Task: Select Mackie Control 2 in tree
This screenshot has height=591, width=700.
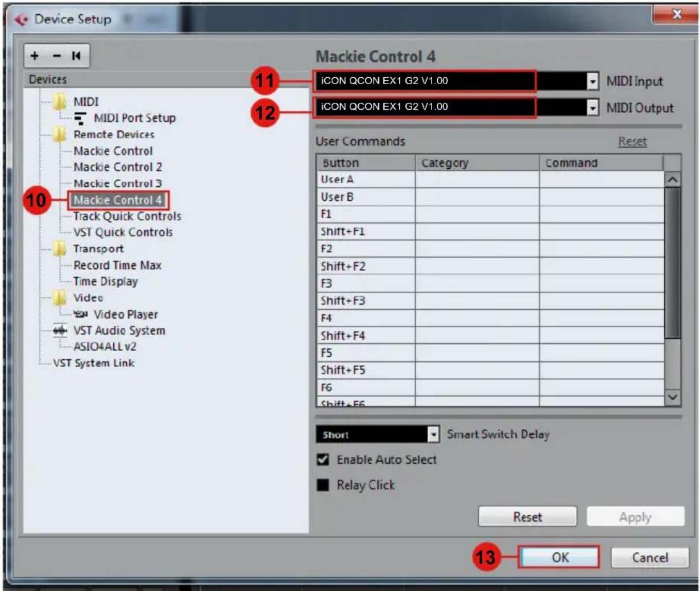Action: (x=118, y=167)
